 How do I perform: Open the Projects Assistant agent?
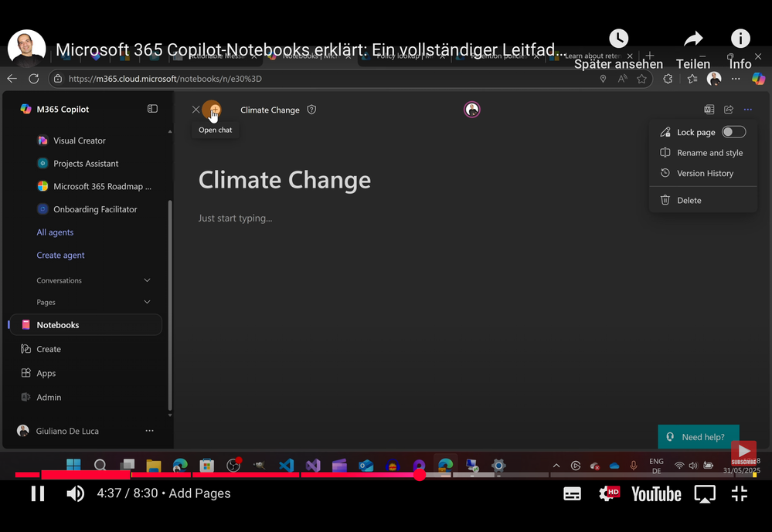(x=78, y=164)
